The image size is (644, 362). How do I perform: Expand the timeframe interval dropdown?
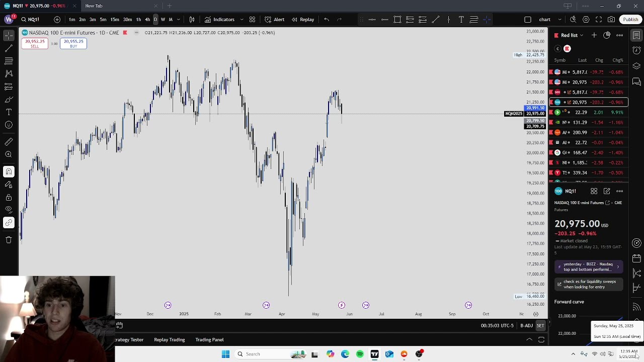179,20
